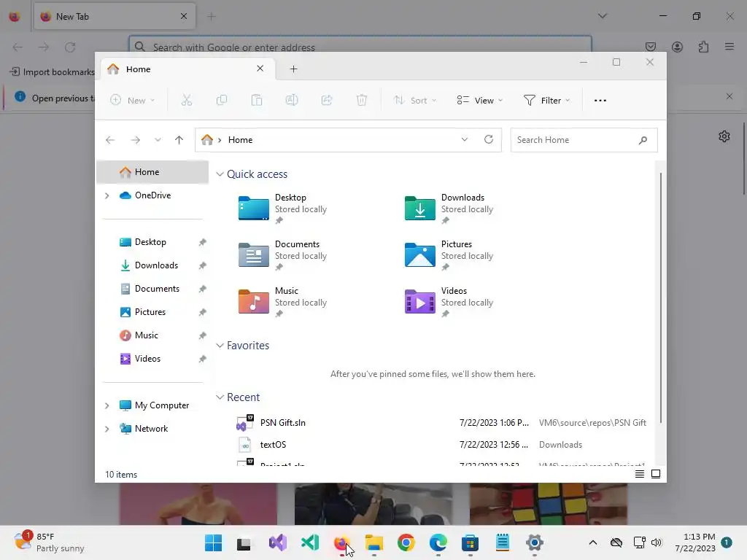Open the Videos folder in Quick access
747x560 pixels.
[x=449, y=302]
